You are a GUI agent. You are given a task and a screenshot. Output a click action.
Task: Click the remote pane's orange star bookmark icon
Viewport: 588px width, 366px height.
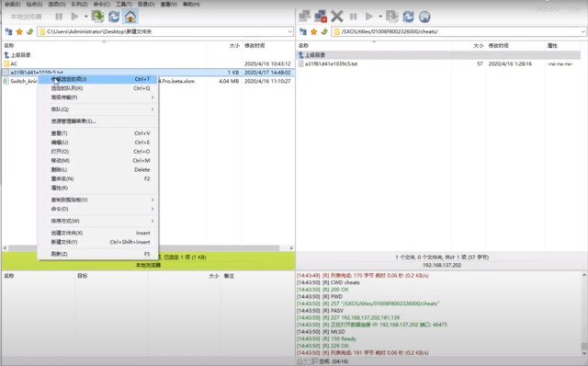(313, 31)
